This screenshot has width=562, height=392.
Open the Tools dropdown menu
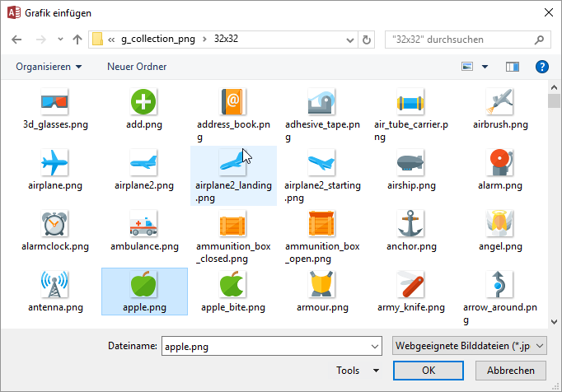coord(358,371)
